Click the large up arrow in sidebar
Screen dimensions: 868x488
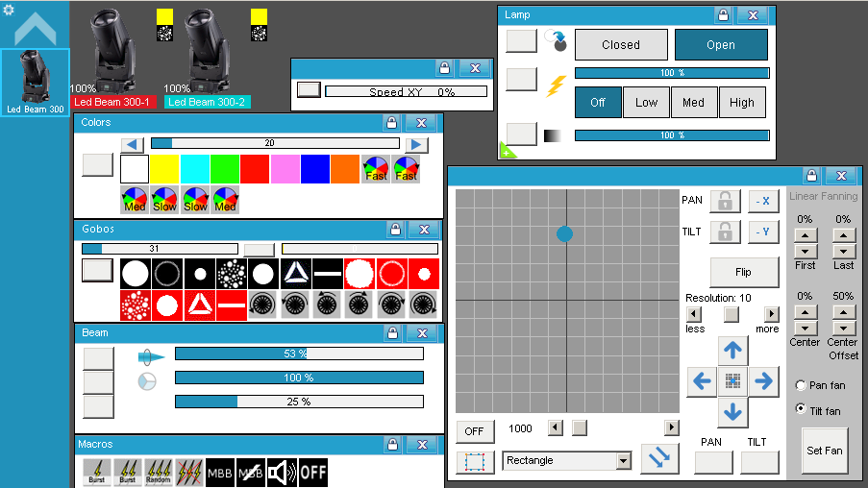pyautogui.click(x=36, y=30)
